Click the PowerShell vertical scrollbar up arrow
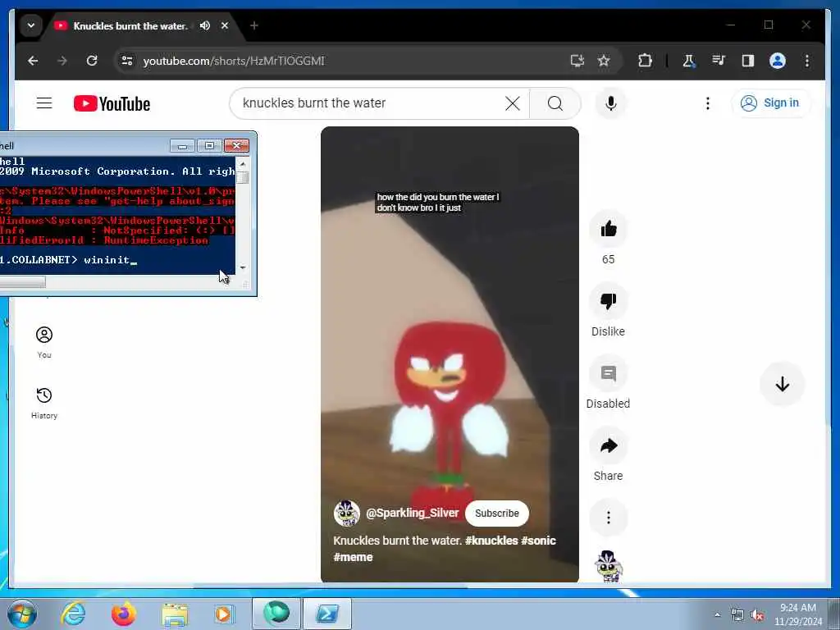 pyautogui.click(x=243, y=163)
